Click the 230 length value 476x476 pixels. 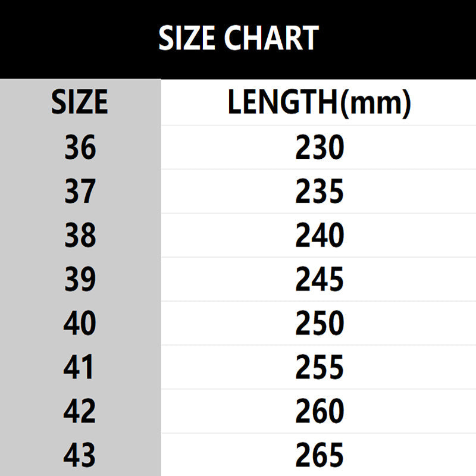[320, 147]
